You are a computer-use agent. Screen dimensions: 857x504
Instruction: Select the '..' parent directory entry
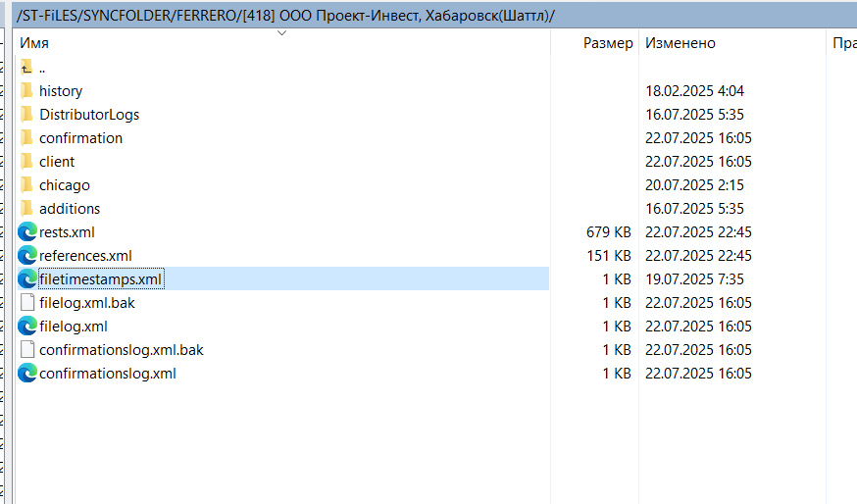pyautogui.click(x=42, y=69)
